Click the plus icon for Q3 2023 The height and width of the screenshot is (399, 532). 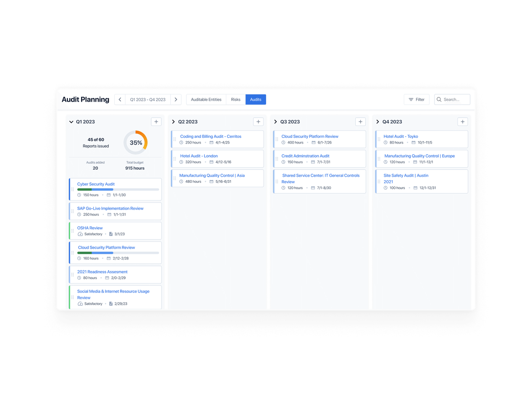(x=360, y=122)
